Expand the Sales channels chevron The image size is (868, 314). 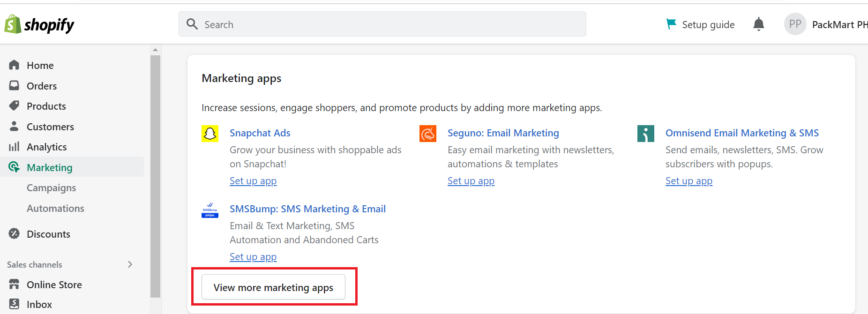click(x=130, y=264)
